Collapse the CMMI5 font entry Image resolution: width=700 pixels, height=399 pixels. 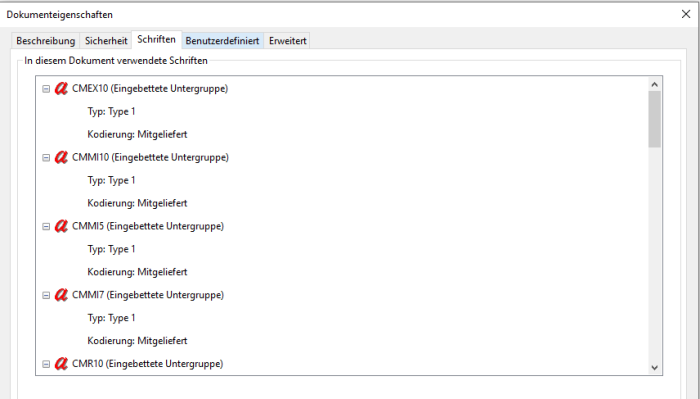[46, 226]
